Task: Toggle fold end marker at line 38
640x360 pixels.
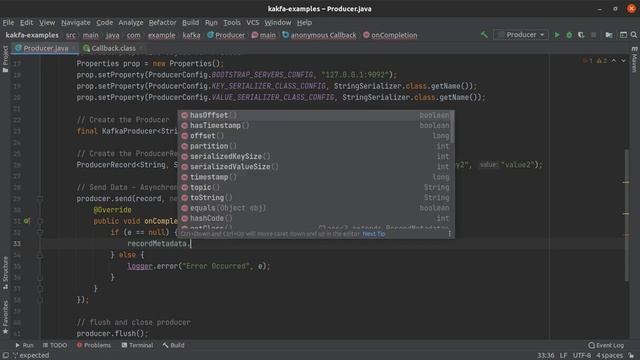Action: tap(40, 300)
